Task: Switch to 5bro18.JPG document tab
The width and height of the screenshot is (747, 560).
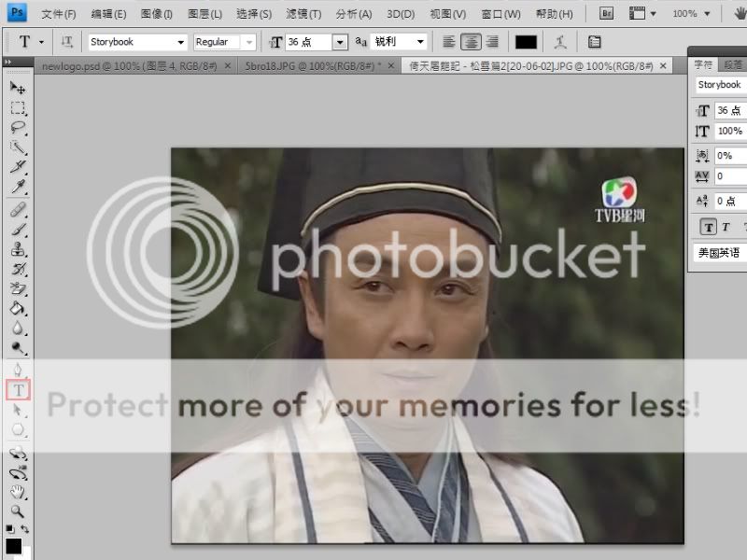Action: tap(313, 66)
